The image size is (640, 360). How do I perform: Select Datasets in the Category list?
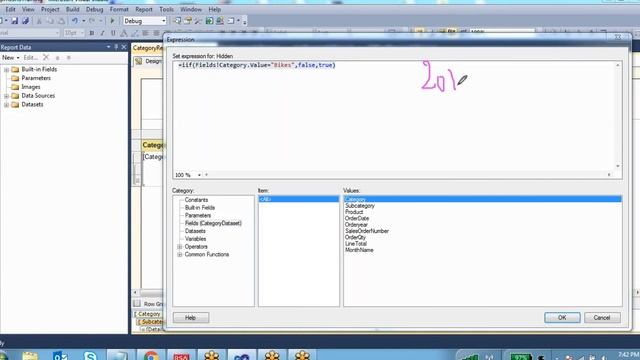(x=195, y=231)
